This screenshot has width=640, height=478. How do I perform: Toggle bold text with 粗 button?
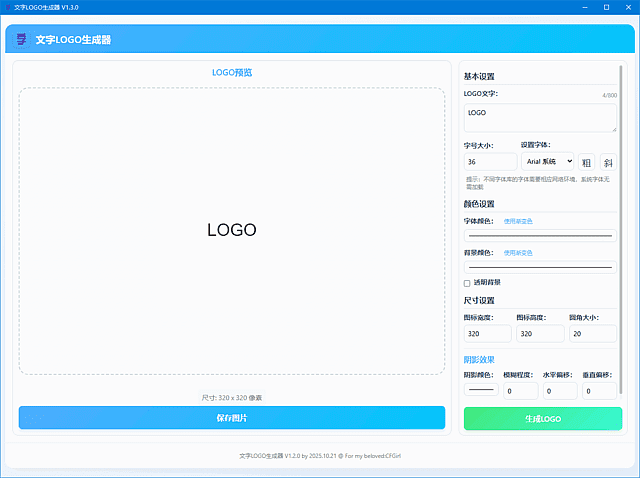[587, 161]
